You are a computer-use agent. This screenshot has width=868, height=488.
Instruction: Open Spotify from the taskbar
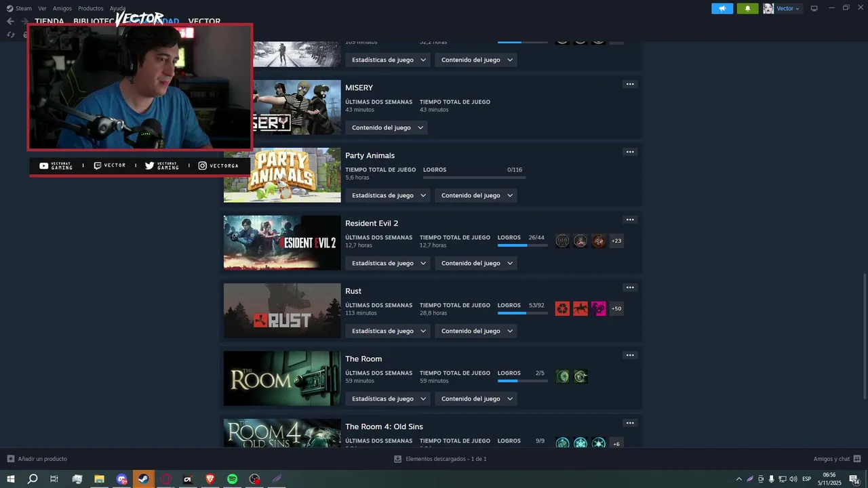pos(232,479)
